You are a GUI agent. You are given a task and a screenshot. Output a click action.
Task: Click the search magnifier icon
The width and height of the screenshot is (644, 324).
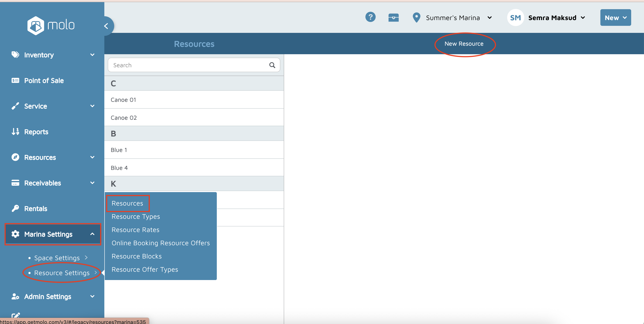pos(272,65)
